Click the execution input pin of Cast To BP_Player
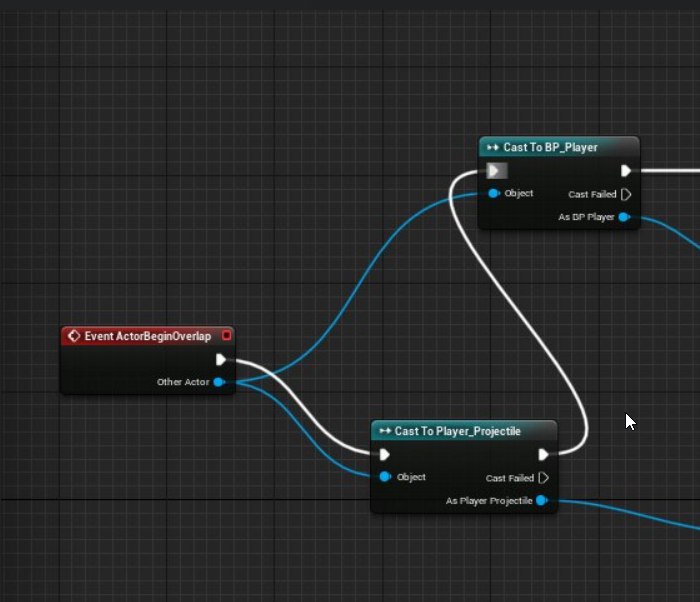Image resolution: width=700 pixels, height=602 pixels. (494, 171)
